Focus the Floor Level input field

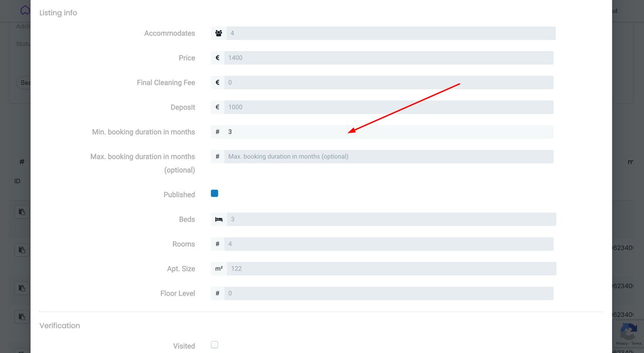388,293
